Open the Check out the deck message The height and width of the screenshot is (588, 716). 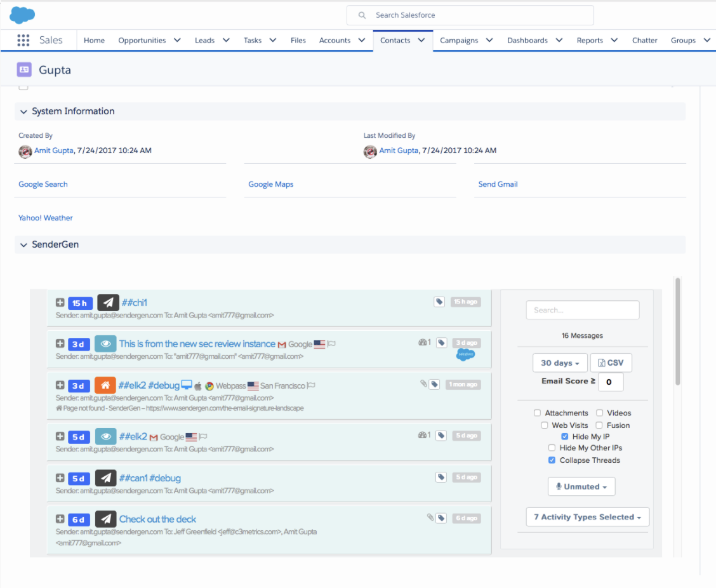pyautogui.click(x=157, y=519)
